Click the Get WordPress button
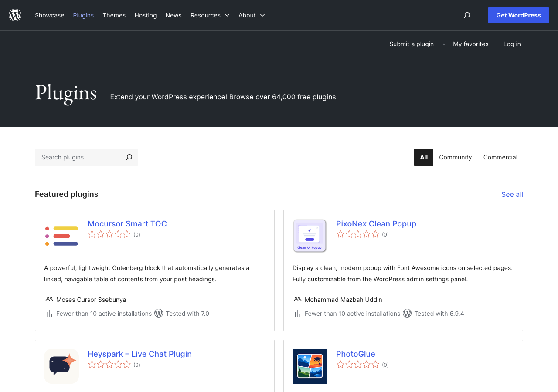The image size is (558, 392). (518, 15)
